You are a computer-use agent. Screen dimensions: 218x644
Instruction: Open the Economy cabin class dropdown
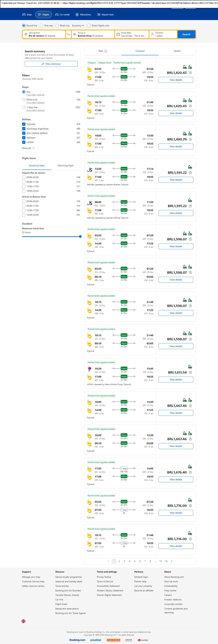click(78, 26)
